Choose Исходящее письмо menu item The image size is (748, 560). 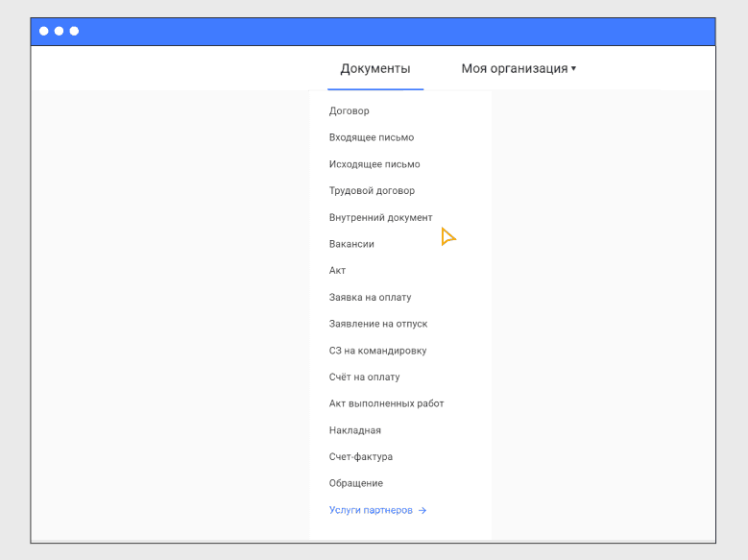[374, 164]
